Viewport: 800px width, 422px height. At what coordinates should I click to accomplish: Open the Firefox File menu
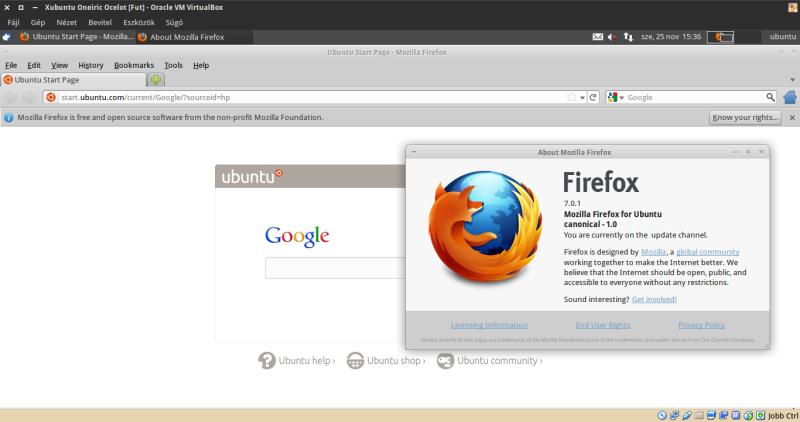click(11, 65)
